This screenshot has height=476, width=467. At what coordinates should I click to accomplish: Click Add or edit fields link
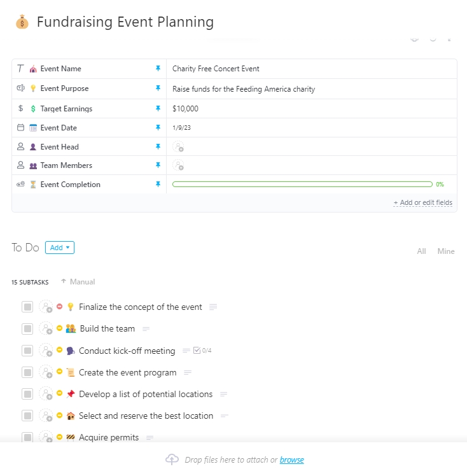click(422, 203)
